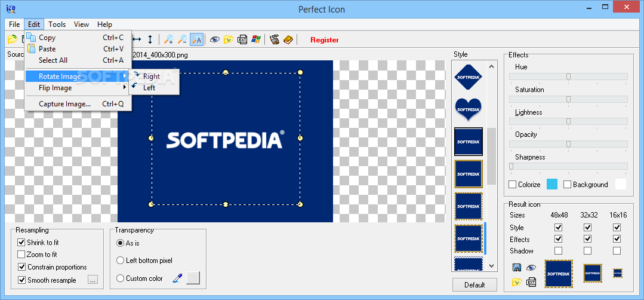The image size is (644, 300).
Task: Toggle Shrink to fit checkbox
Action: 21,243
